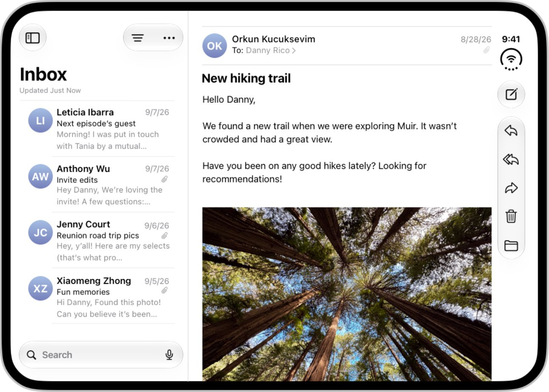Click the "Looking for recommendations!" sentence
Image resolution: width=549 pixels, height=392 pixels.
click(314, 172)
